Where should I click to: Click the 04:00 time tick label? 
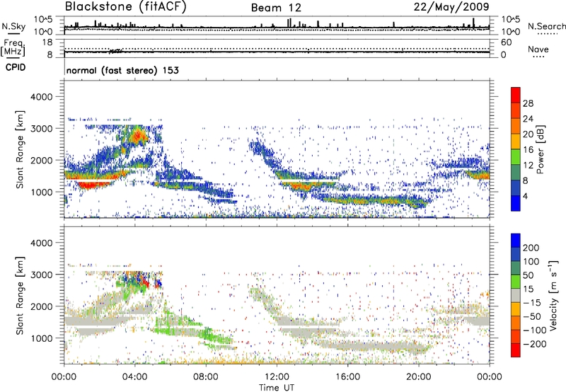(135, 377)
